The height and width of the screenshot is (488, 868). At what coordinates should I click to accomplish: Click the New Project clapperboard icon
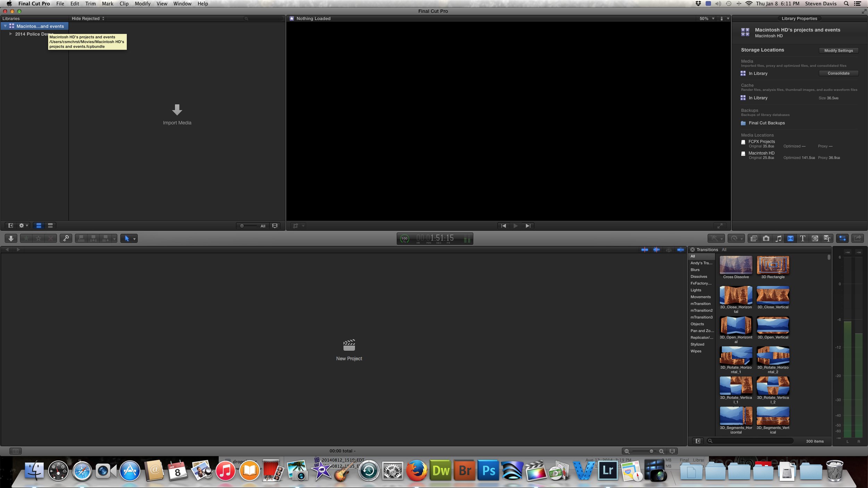[349, 345]
